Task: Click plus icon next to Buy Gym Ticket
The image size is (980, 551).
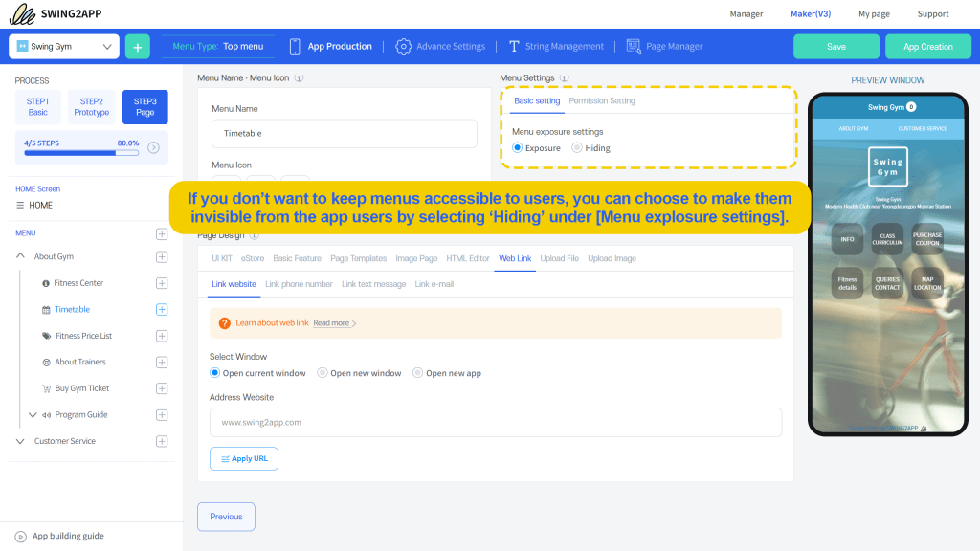Action: (161, 388)
